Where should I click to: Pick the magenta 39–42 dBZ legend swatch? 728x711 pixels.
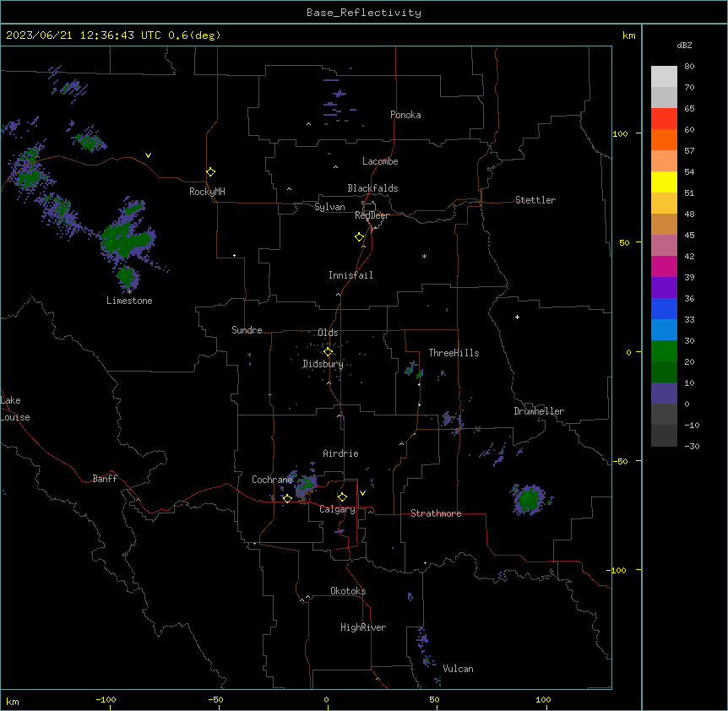(664, 266)
